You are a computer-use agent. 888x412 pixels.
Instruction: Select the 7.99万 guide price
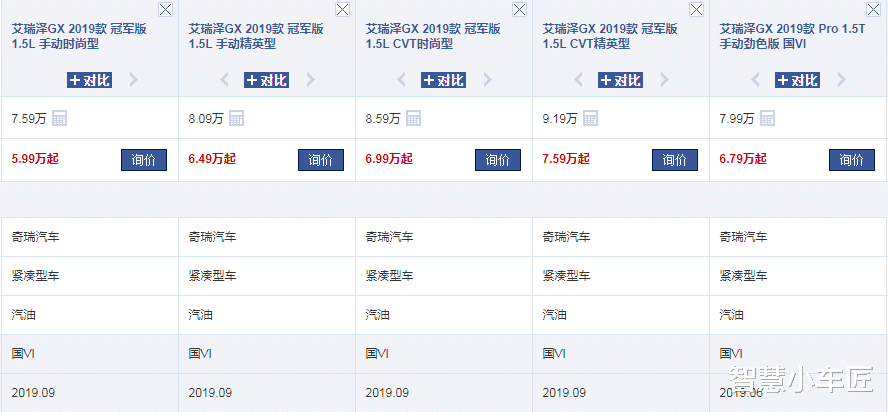point(737,119)
